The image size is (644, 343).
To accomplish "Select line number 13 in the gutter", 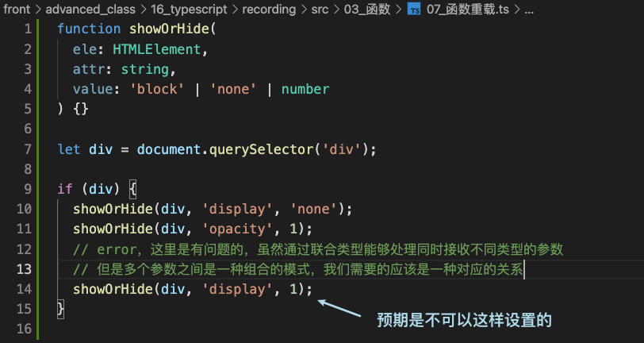I will point(25,269).
